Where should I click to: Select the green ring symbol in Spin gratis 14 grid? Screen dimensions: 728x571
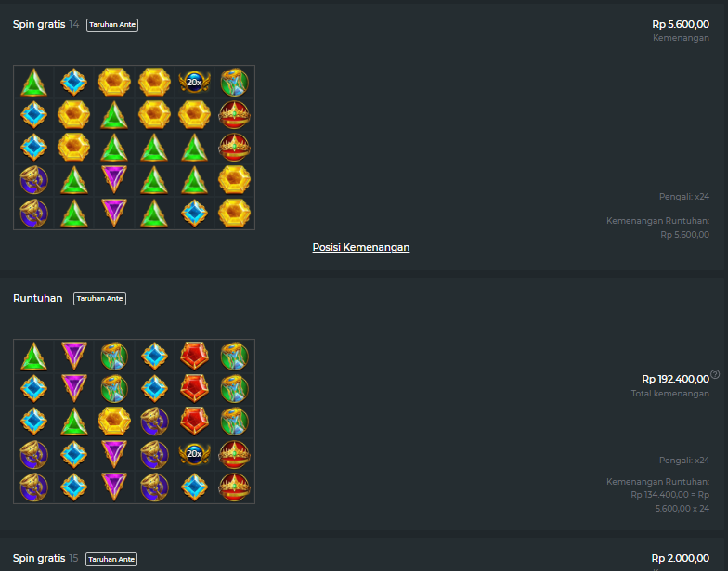click(234, 82)
